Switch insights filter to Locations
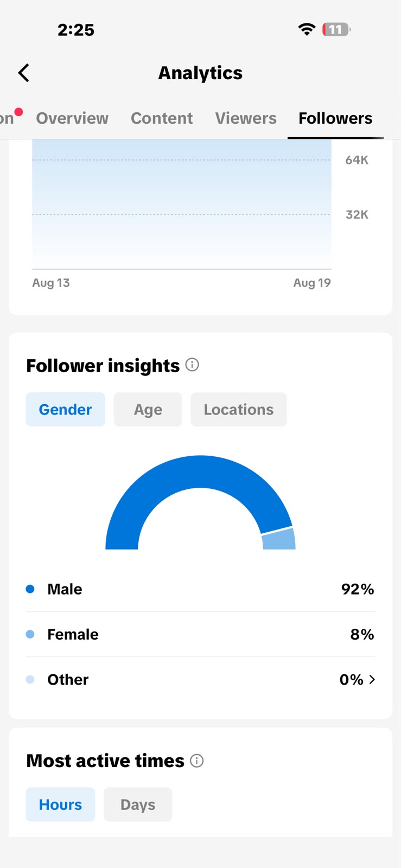This screenshot has height=868, width=401. tap(239, 410)
